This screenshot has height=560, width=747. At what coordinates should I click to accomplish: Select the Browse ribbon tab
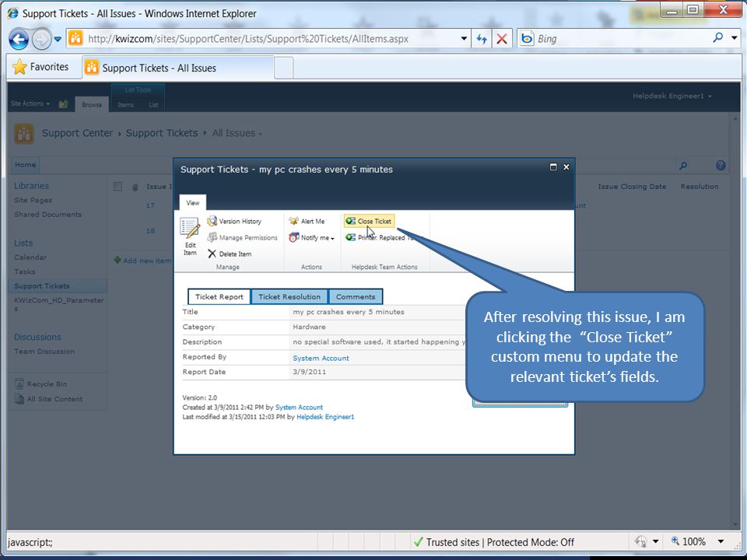point(92,105)
